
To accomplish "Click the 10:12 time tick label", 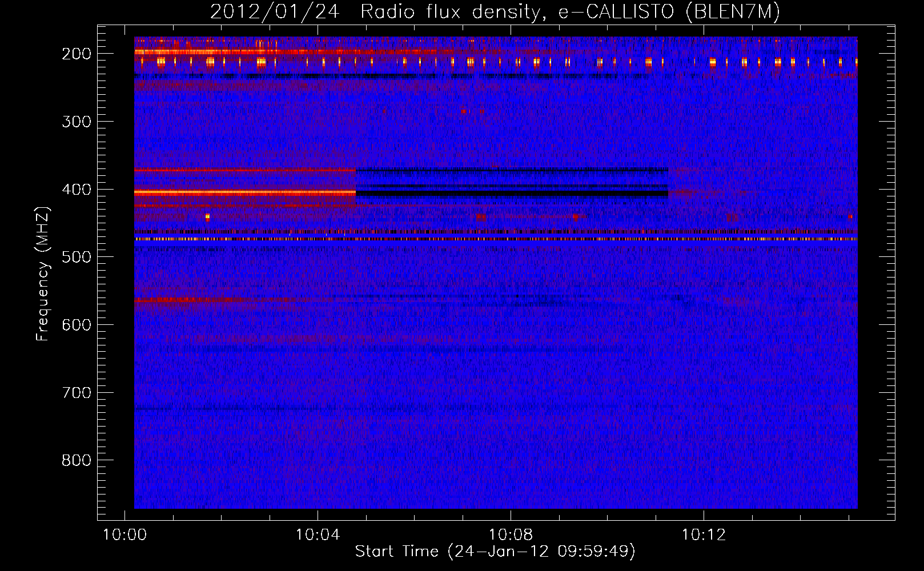I will (704, 535).
